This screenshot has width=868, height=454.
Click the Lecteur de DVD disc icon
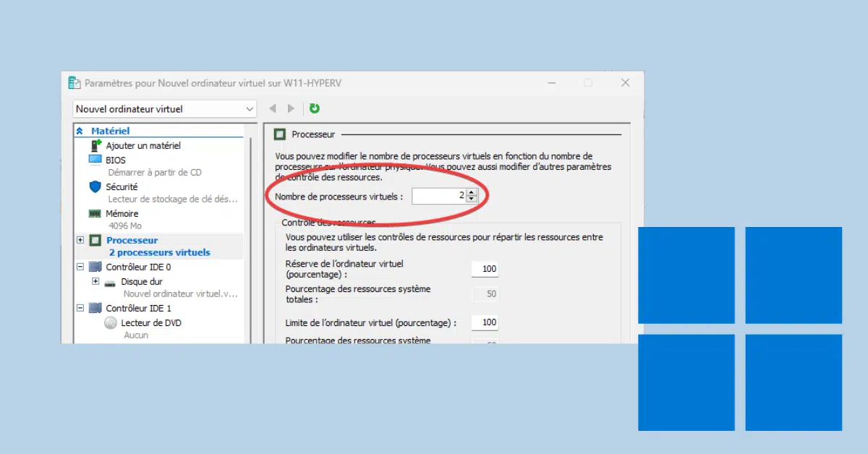(110, 323)
